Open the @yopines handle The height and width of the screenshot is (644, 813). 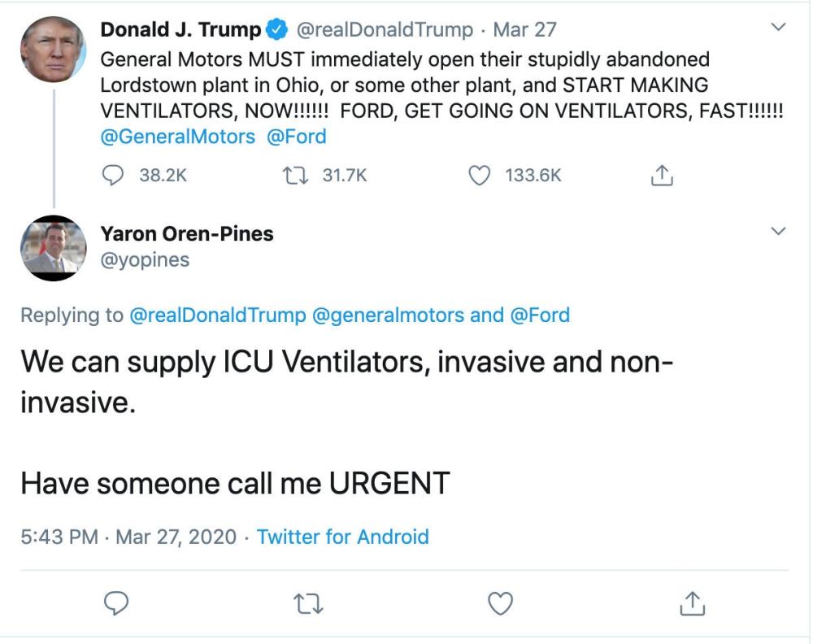pyautogui.click(x=145, y=259)
